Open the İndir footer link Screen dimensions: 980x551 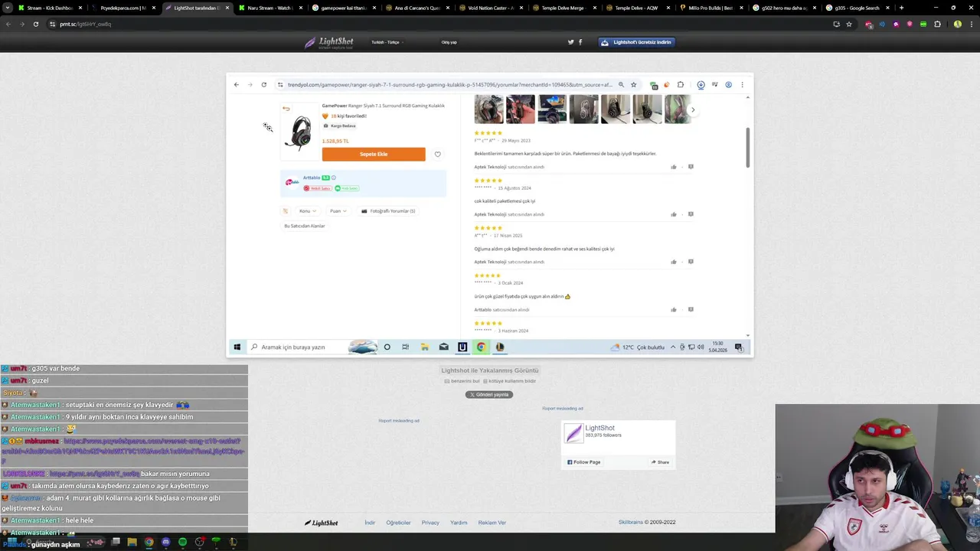(370, 523)
